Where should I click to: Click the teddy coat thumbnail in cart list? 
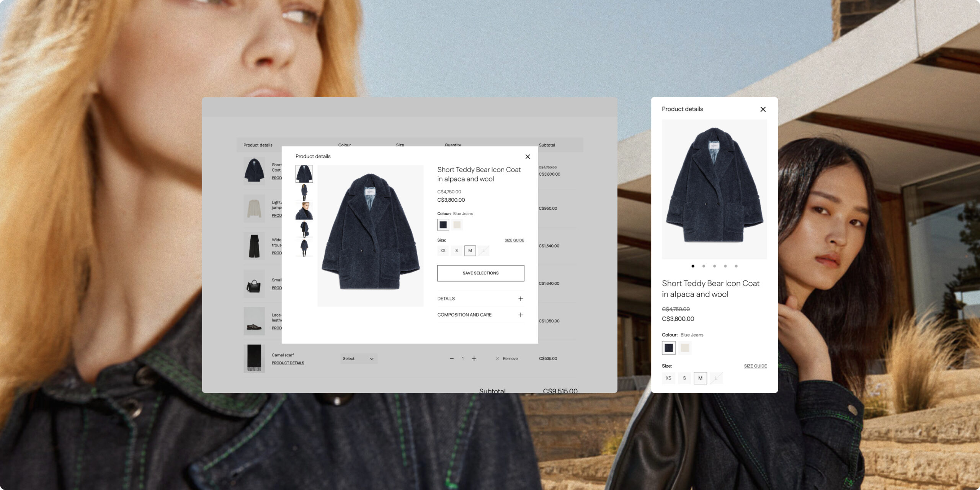coord(254,171)
